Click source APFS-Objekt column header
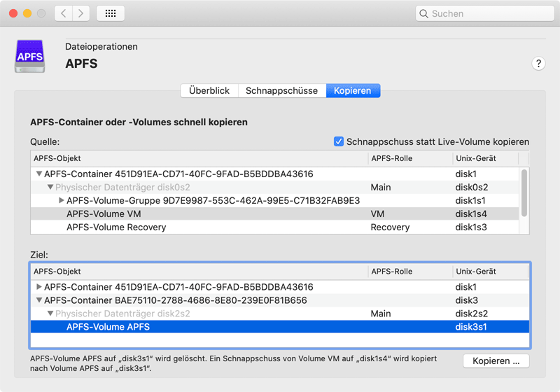Viewport: 560px width, 392px height. coord(199,158)
